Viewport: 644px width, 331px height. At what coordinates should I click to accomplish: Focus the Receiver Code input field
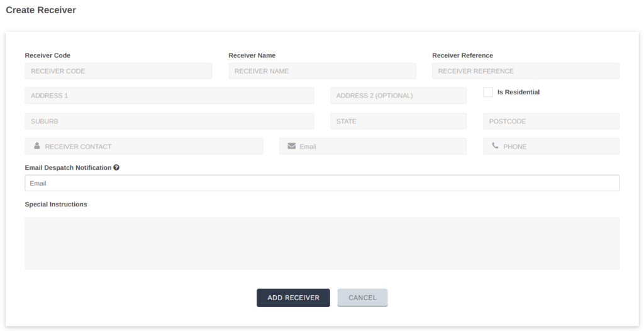click(118, 71)
